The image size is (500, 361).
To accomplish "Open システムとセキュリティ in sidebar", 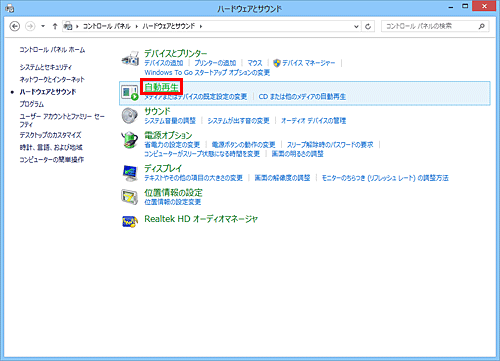I will 46,67.
